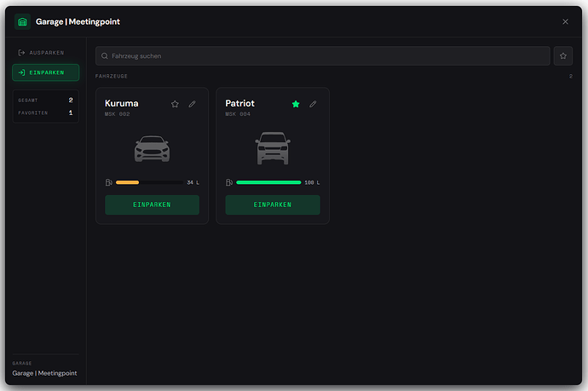Switch to the Ausparken tab

(x=45, y=53)
